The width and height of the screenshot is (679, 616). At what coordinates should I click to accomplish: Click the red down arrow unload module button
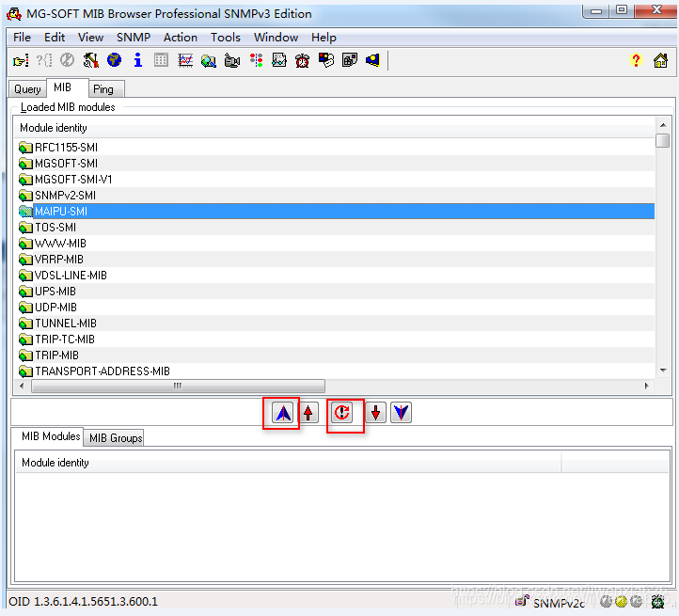[376, 413]
